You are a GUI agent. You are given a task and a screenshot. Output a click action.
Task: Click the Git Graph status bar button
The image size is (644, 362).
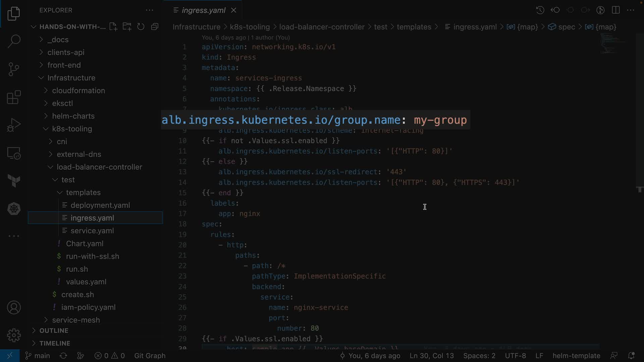coord(150,356)
